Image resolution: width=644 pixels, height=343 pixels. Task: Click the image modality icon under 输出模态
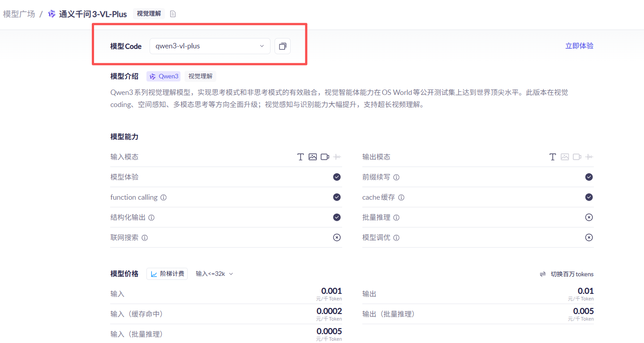[565, 157]
